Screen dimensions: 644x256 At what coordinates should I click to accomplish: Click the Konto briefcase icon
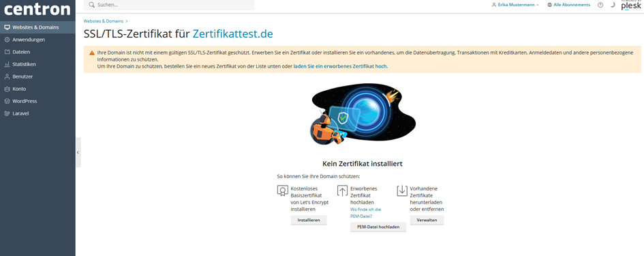coord(7,89)
